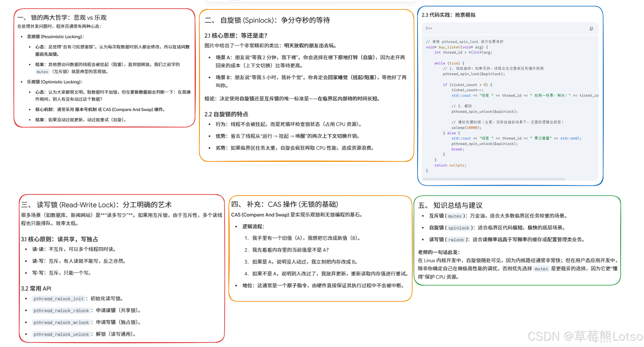Click the C++ language label on code block

click(x=429, y=28)
